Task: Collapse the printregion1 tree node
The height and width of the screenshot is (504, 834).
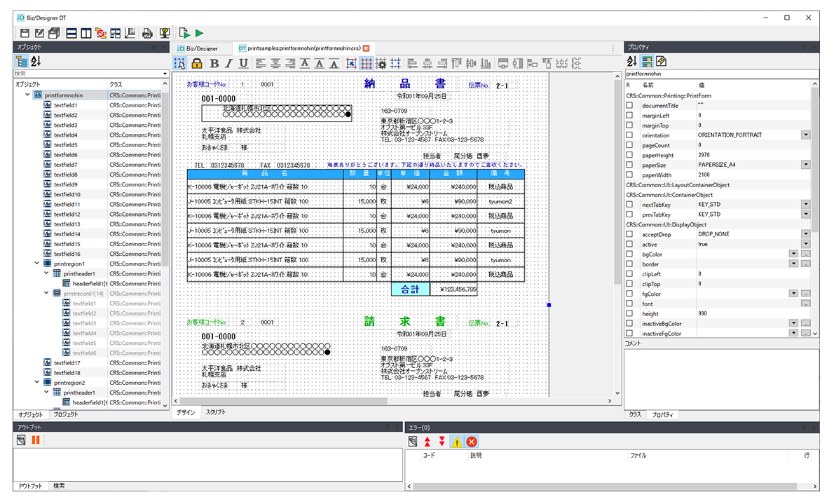Action: click(x=37, y=264)
